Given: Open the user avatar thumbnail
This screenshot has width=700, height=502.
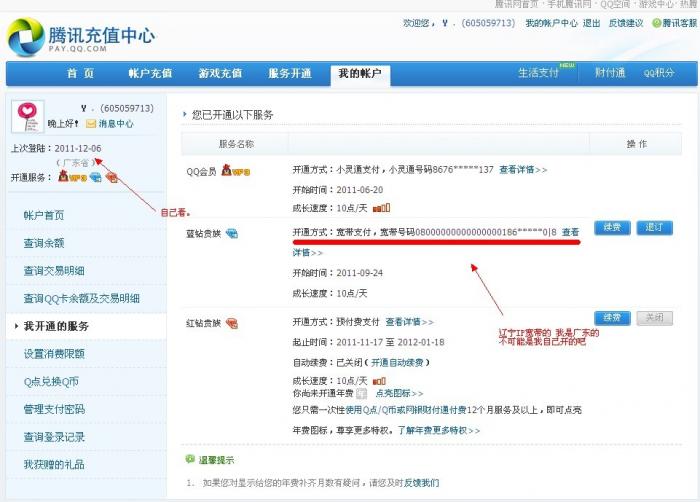Looking at the screenshot, I should pyautogui.click(x=28, y=117).
